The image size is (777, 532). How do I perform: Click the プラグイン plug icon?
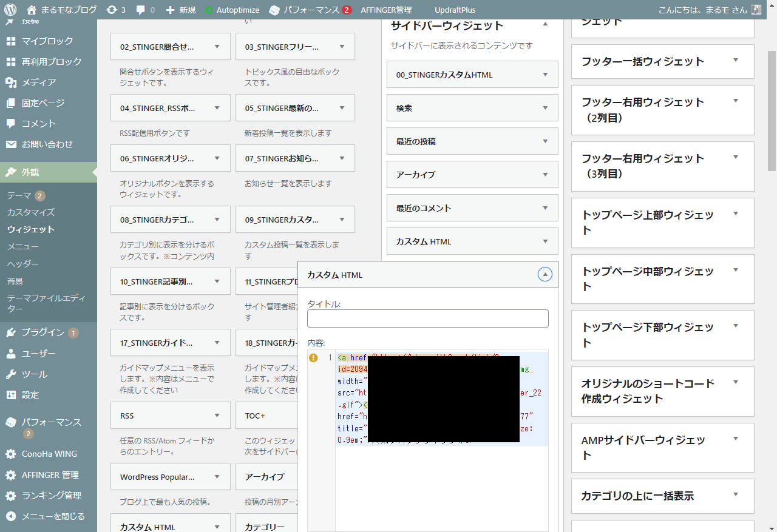tap(11, 332)
